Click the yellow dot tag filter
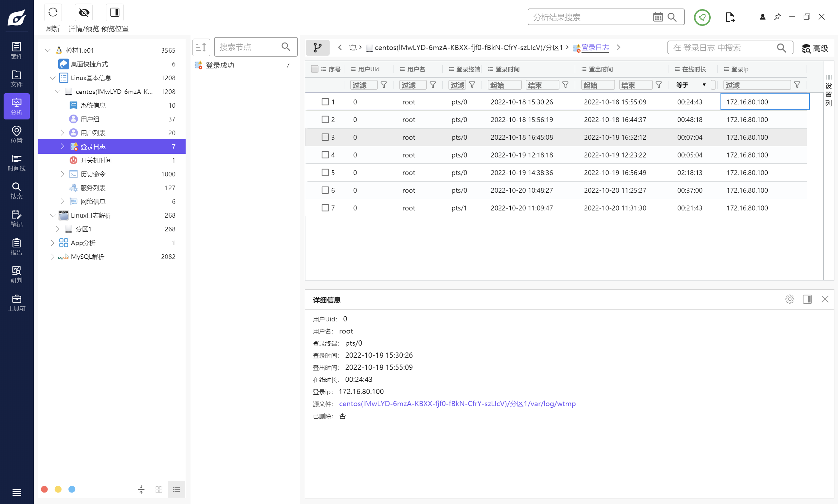The image size is (838, 504). pyautogui.click(x=58, y=489)
